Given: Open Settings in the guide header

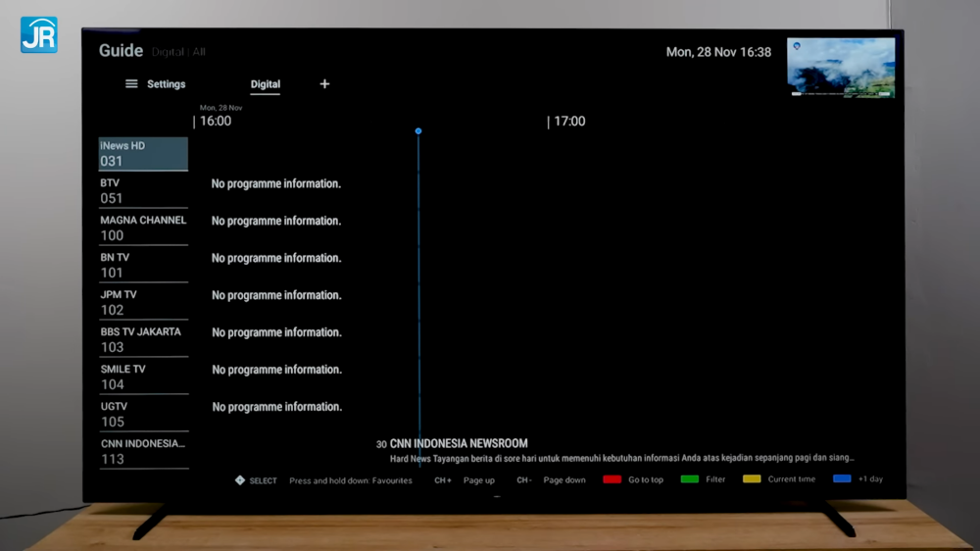Looking at the screenshot, I should click(166, 84).
